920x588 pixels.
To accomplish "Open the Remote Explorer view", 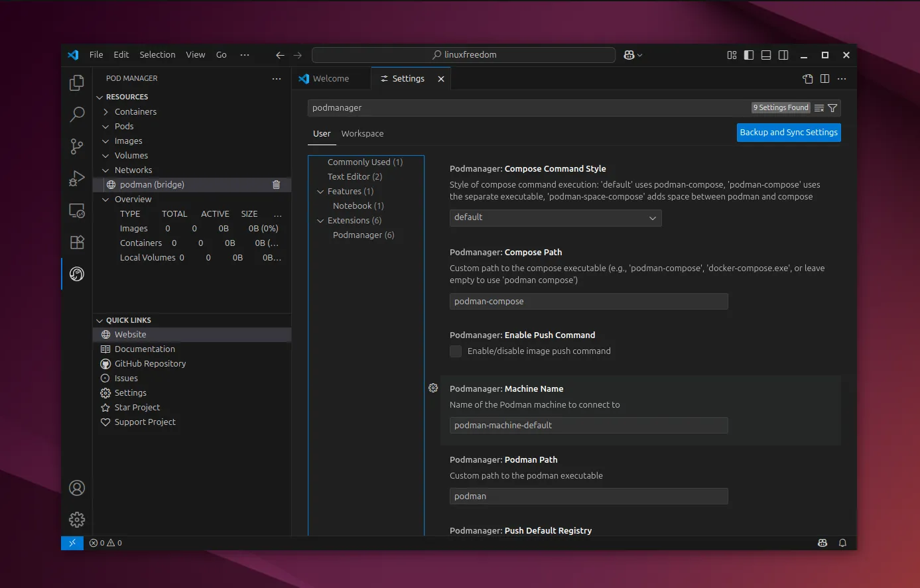I will click(x=76, y=210).
